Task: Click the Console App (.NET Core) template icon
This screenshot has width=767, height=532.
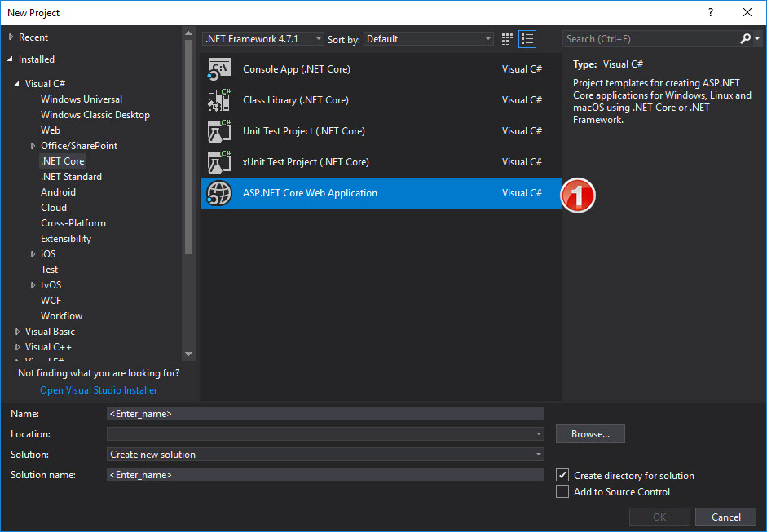Action: click(219, 69)
